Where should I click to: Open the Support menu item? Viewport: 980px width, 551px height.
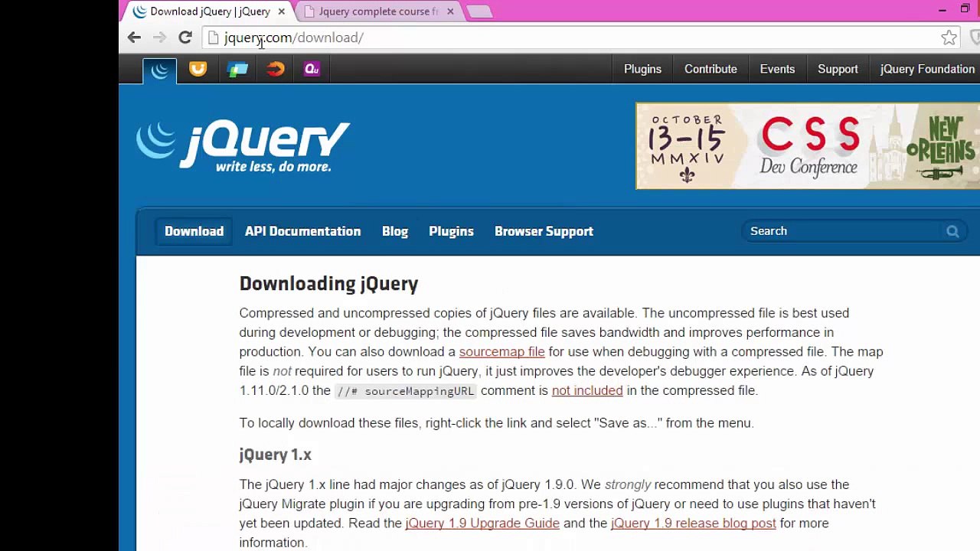coord(838,69)
